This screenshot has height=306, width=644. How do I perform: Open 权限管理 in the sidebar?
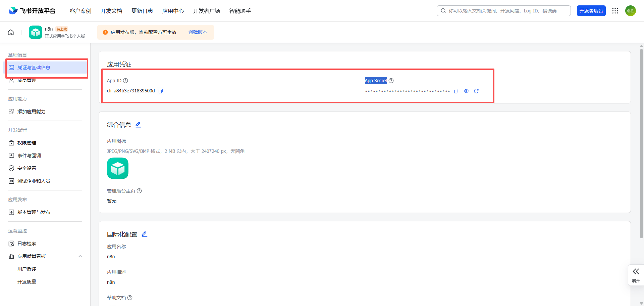tap(26, 142)
